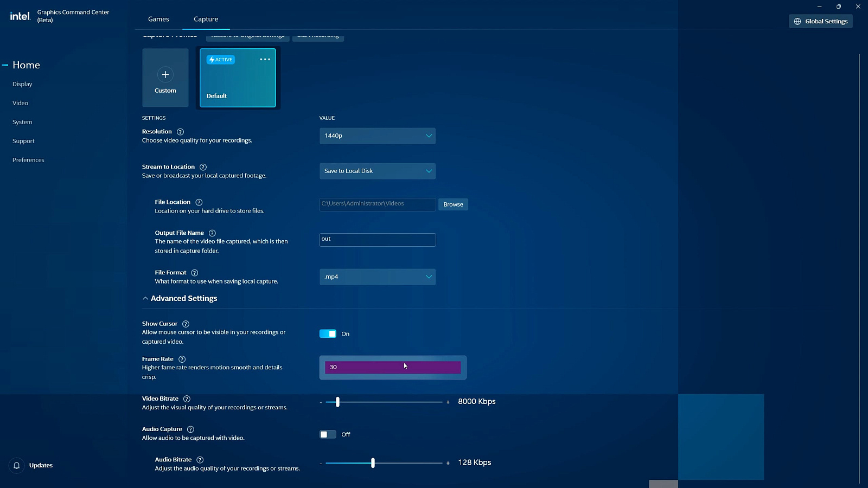The image size is (868, 488).
Task: Select the Capture tab
Action: [206, 19]
